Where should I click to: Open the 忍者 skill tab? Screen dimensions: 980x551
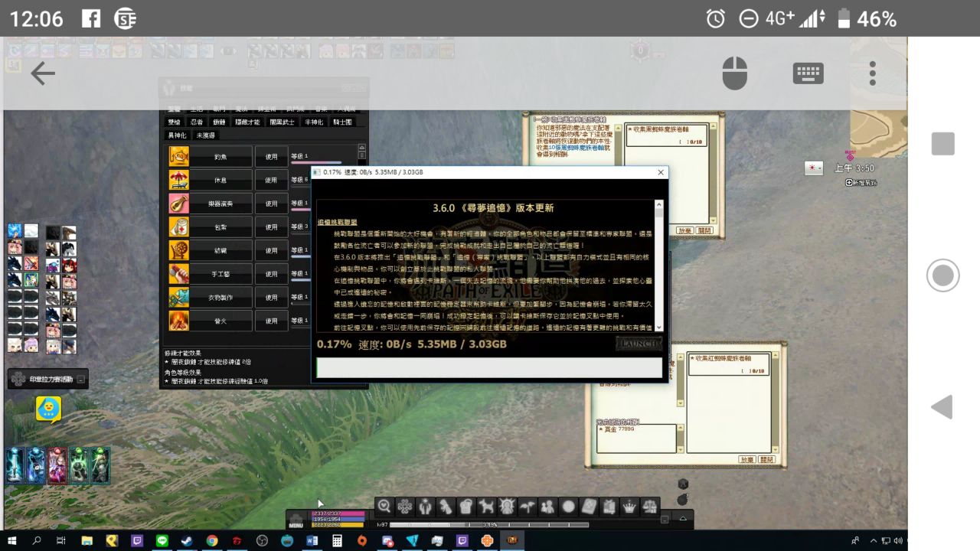click(x=196, y=122)
